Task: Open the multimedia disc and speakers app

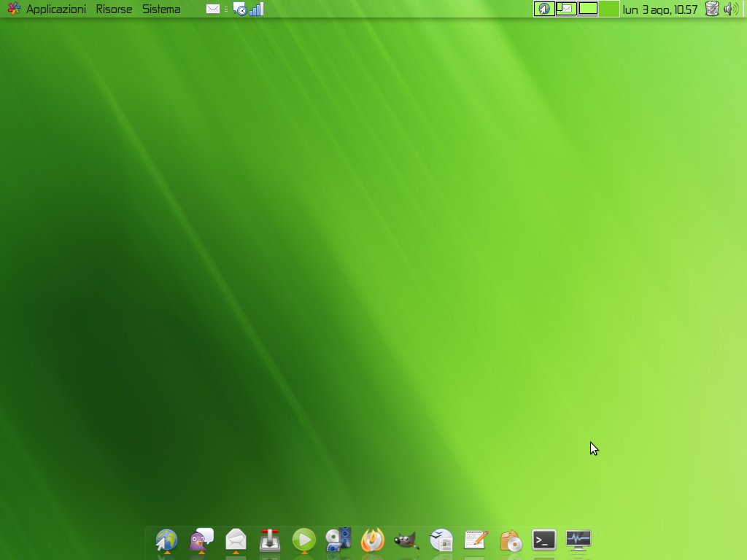Action: pyautogui.click(x=338, y=540)
